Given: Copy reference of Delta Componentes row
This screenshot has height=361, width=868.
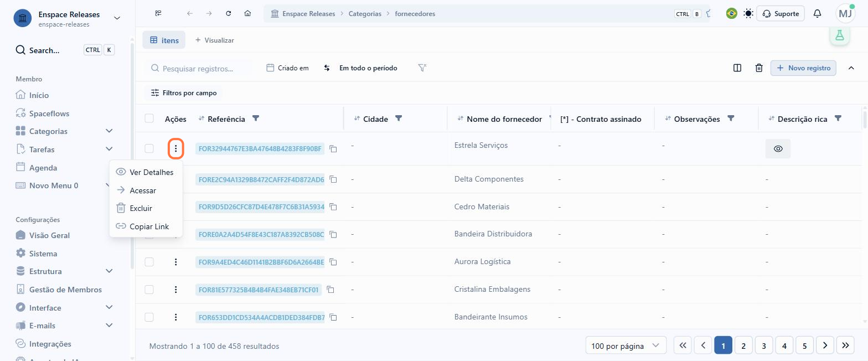Looking at the screenshot, I should (x=333, y=179).
